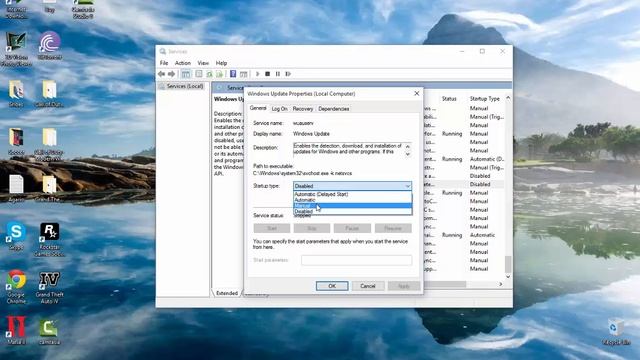Click the Start Service play icon
Image resolution: width=640 pixels, height=360 pixels.
258,74
